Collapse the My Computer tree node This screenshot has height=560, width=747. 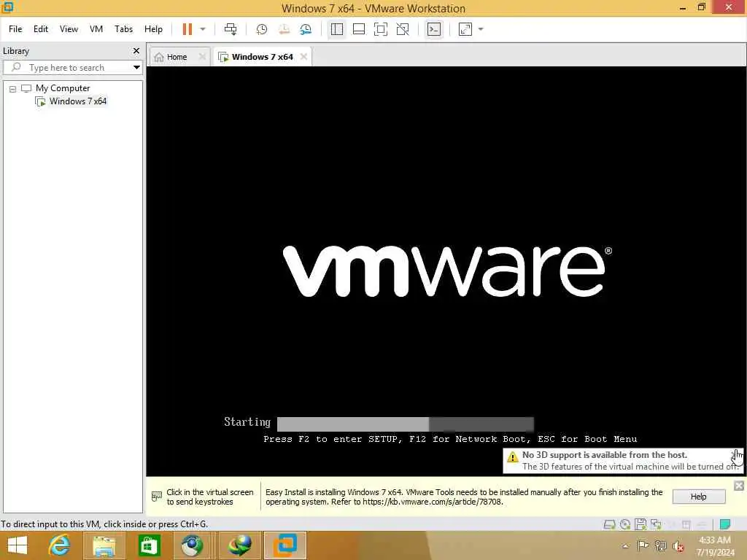click(x=13, y=89)
